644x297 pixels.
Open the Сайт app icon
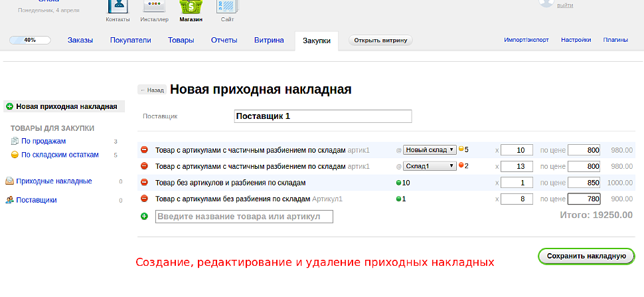coord(228,7)
